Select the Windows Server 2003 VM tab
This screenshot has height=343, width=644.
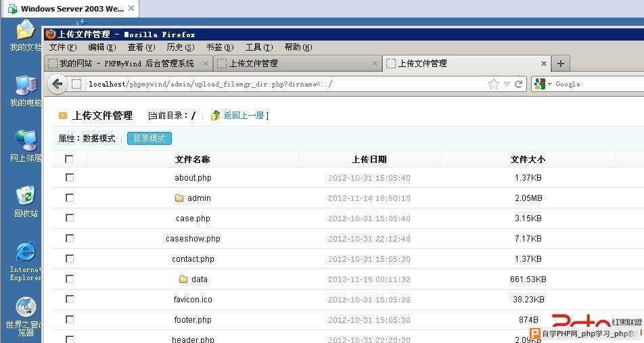[x=70, y=9]
